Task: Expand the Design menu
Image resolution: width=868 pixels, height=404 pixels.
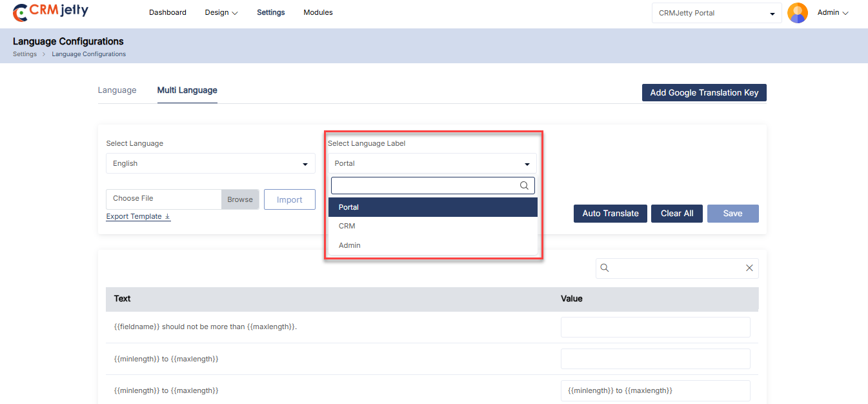Action: 221,12
